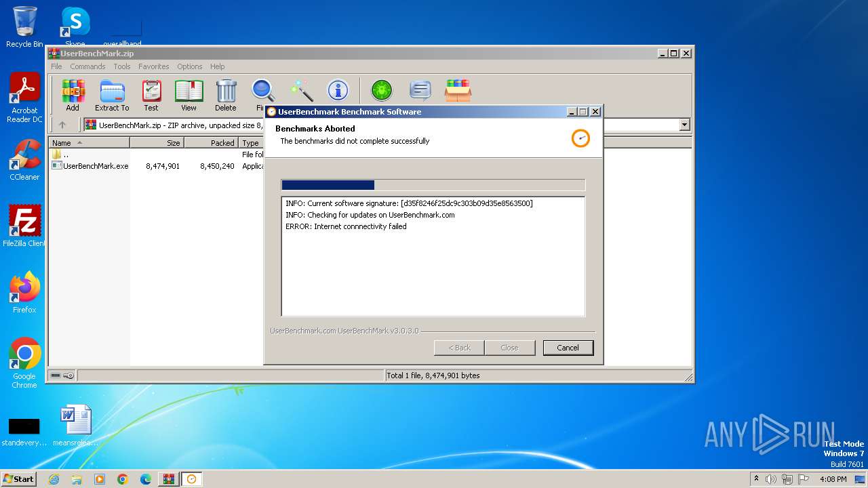
Task: Click the VirusScan green bug icon
Action: point(382,90)
